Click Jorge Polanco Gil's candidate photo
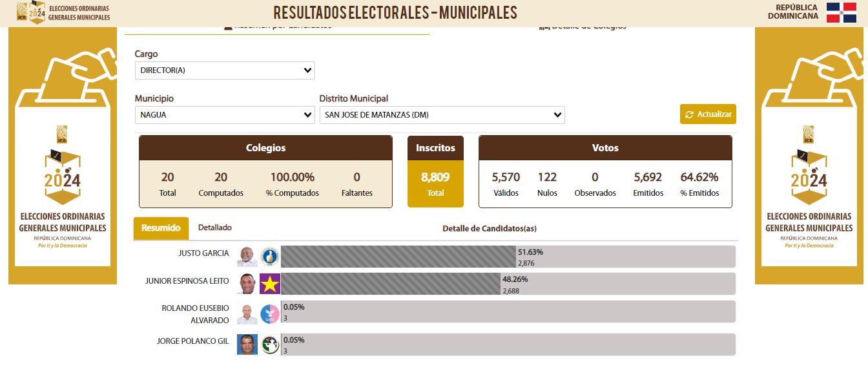This screenshot has height=371, width=868. pos(247,344)
